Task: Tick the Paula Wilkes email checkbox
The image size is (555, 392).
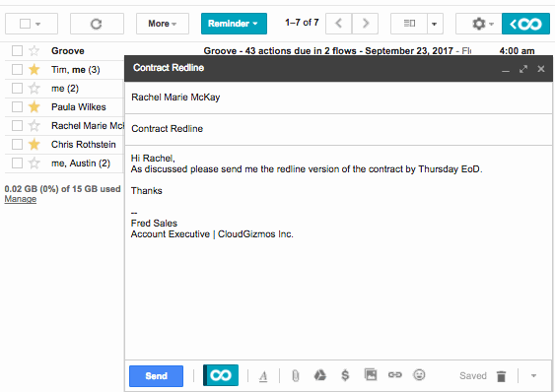Action: (x=17, y=106)
